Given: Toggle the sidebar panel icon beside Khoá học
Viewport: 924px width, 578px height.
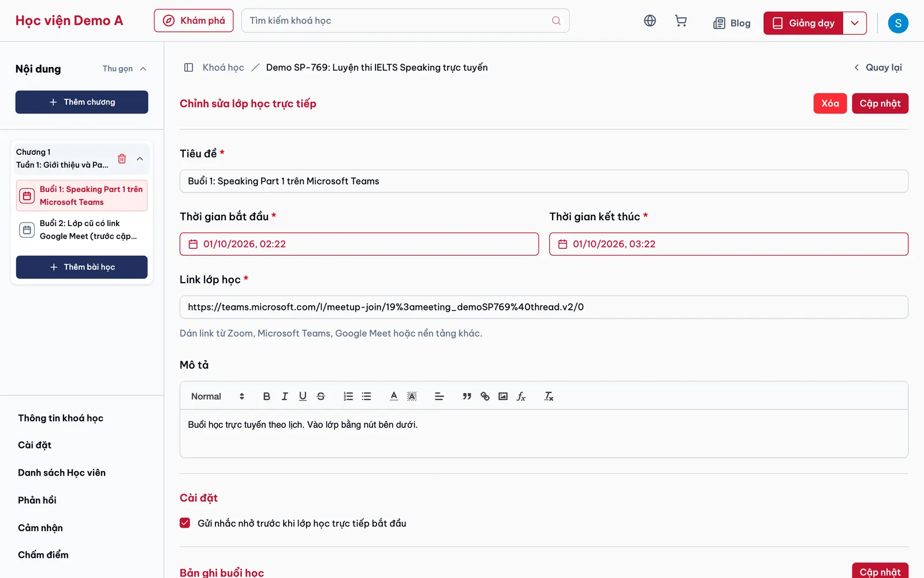Looking at the screenshot, I should pos(188,68).
